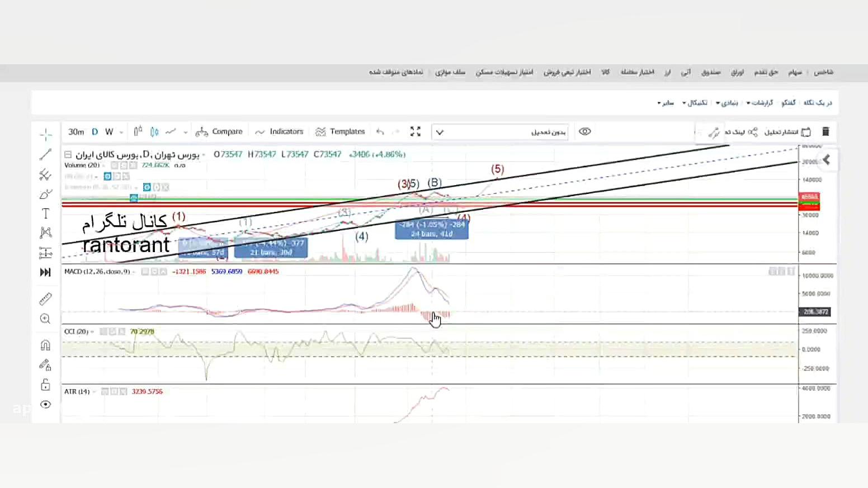Click the CCI value 70.2978
868x488 pixels.
point(142,331)
